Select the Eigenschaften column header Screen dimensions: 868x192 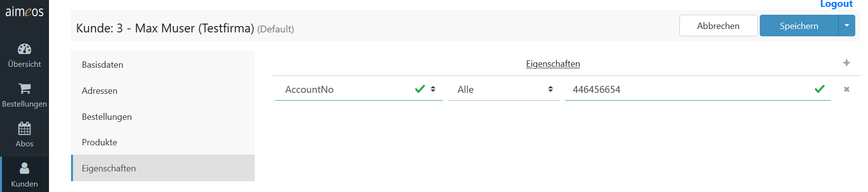(x=553, y=64)
